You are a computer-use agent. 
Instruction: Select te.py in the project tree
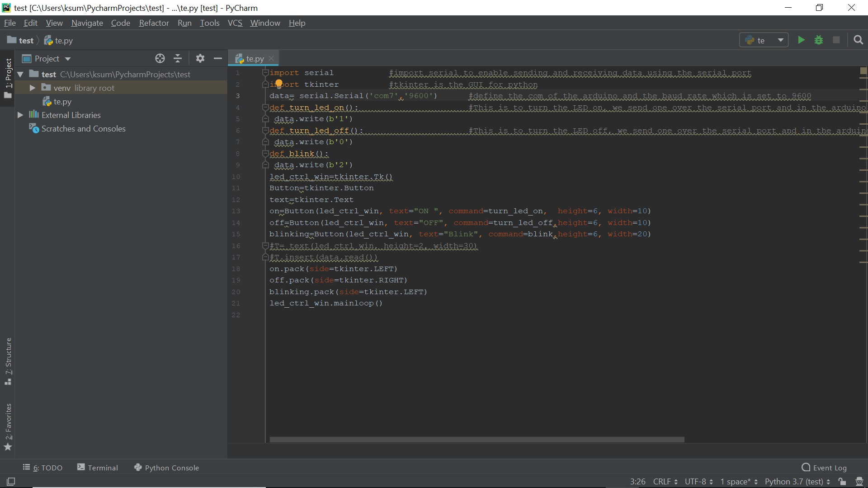click(x=62, y=102)
